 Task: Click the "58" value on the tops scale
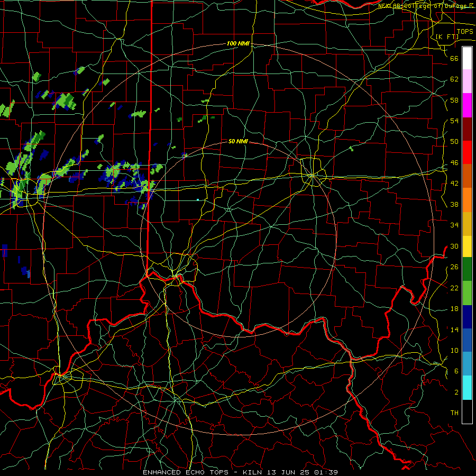tap(454, 100)
